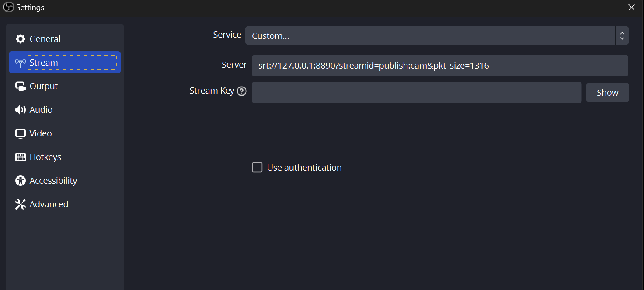Close the Settings window
The height and width of the screenshot is (290, 644).
(x=631, y=7)
